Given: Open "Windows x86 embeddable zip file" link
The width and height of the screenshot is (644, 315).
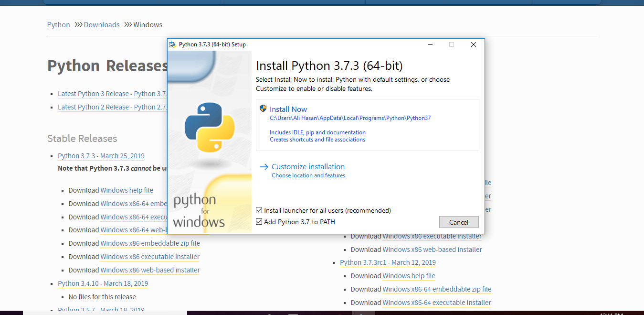Looking at the screenshot, I should point(150,243).
